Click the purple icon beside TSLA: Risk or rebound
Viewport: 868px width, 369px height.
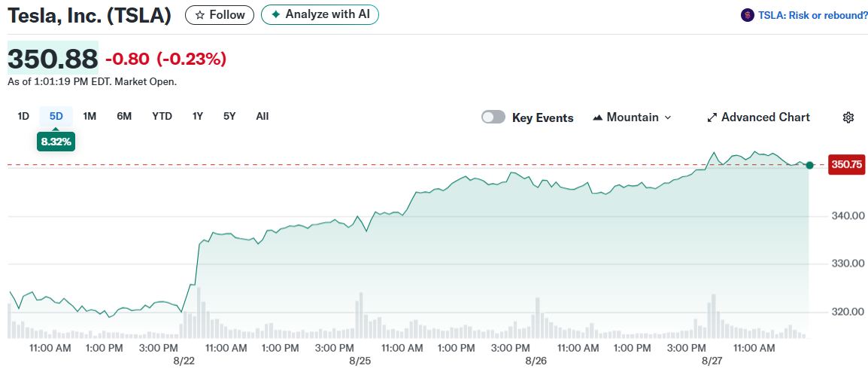[x=748, y=16]
